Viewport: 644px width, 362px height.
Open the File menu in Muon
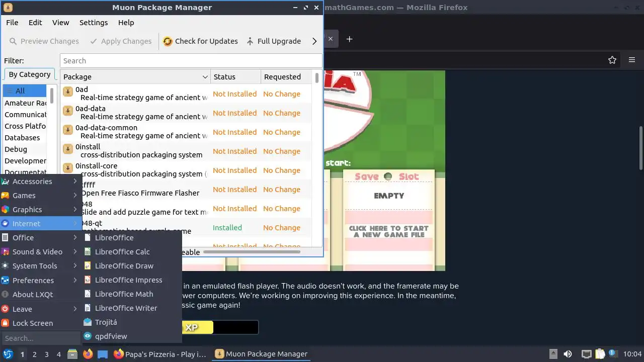[x=12, y=23]
